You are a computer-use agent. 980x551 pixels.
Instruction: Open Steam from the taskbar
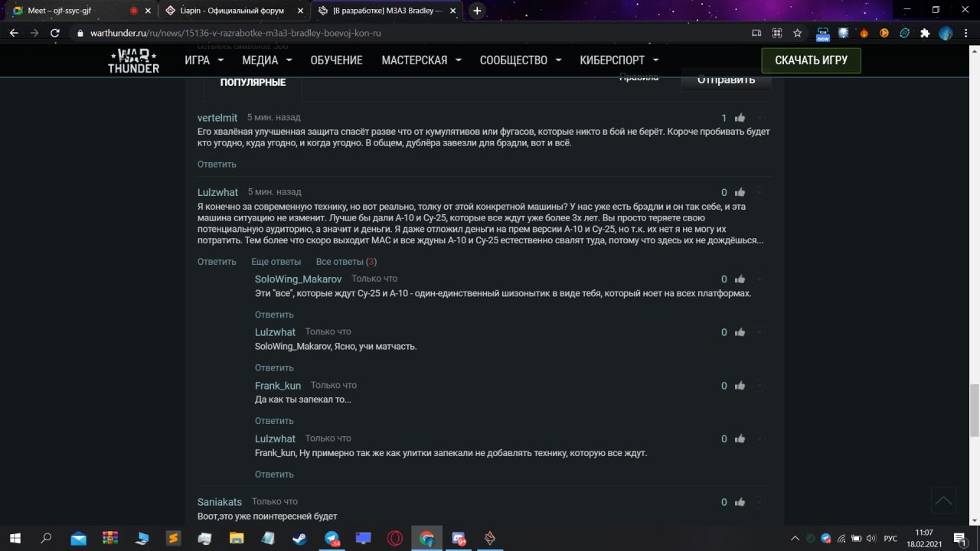click(x=300, y=539)
